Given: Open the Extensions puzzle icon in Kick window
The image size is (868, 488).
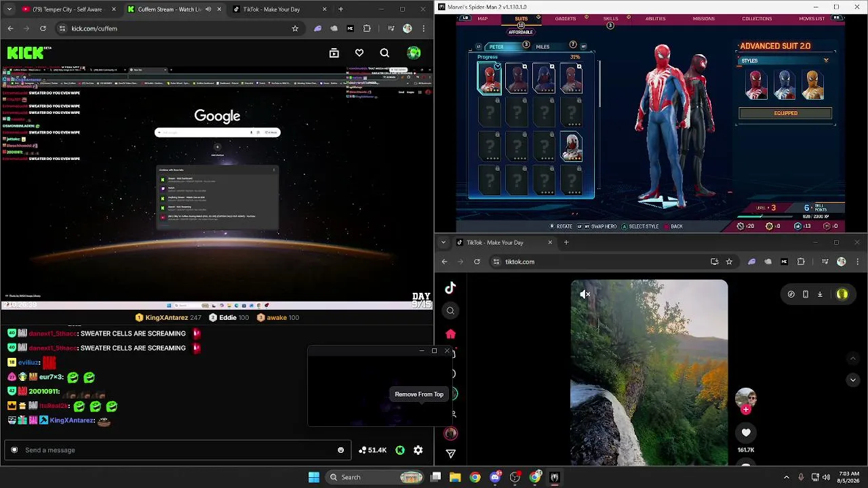Looking at the screenshot, I should click(x=367, y=28).
